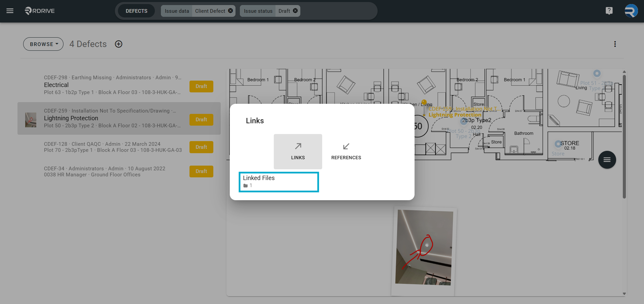Image resolution: width=644 pixels, height=304 pixels.
Task: Click the RDrive logo
Action: pos(40,11)
